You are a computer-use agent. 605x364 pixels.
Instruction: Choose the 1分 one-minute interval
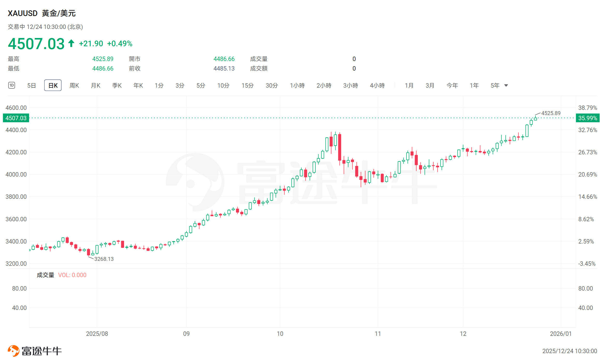[x=159, y=85]
